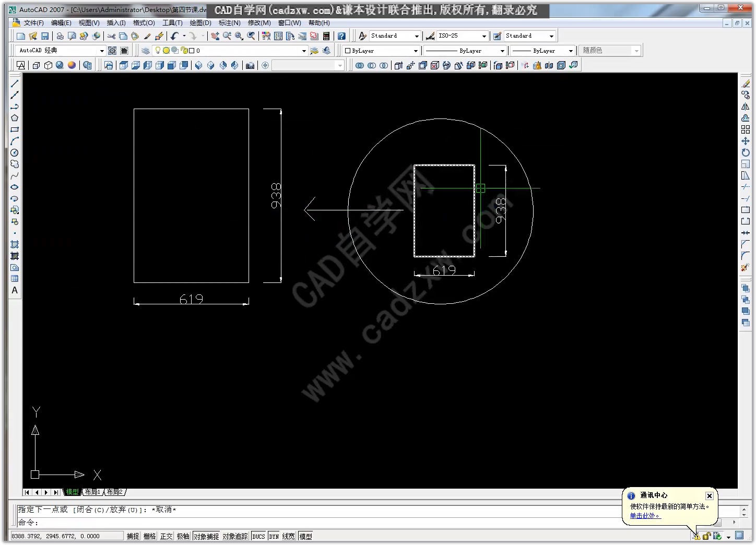The width and height of the screenshot is (756, 545).
Task: Toggle 正交 ortho mode in status bar
Action: (167, 536)
